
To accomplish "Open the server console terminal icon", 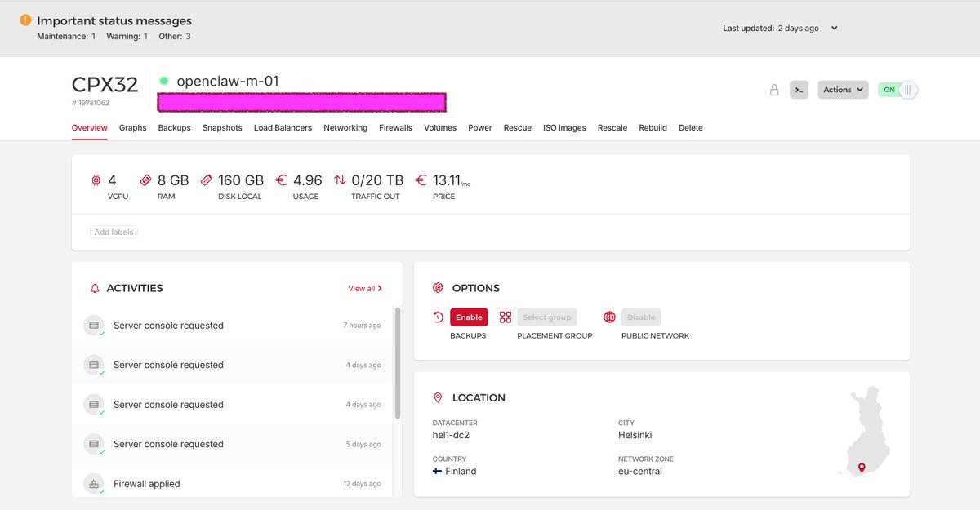I will click(799, 90).
